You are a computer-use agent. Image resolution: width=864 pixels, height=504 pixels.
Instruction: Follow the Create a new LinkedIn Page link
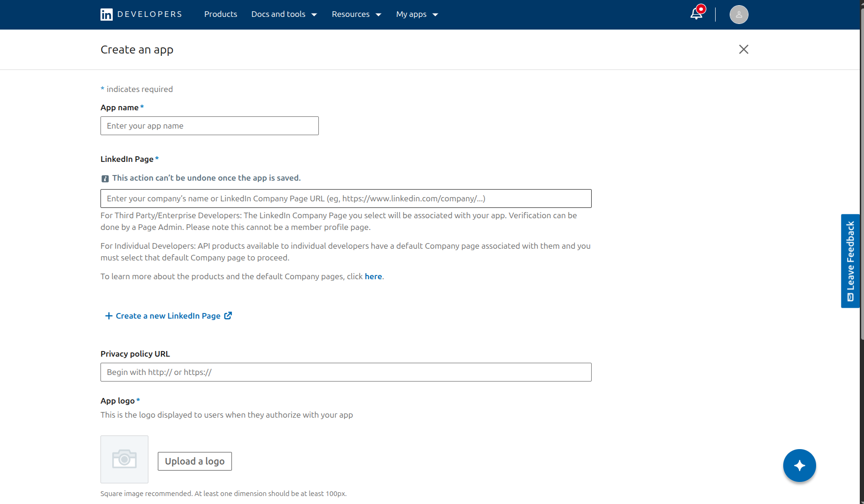168,316
